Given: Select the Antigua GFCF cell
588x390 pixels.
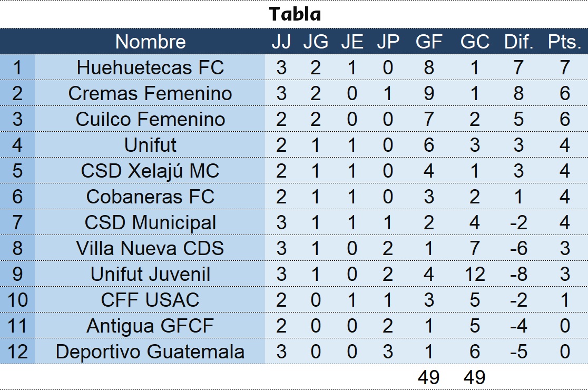Looking at the screenshot, I should click(x=150, y=326).
